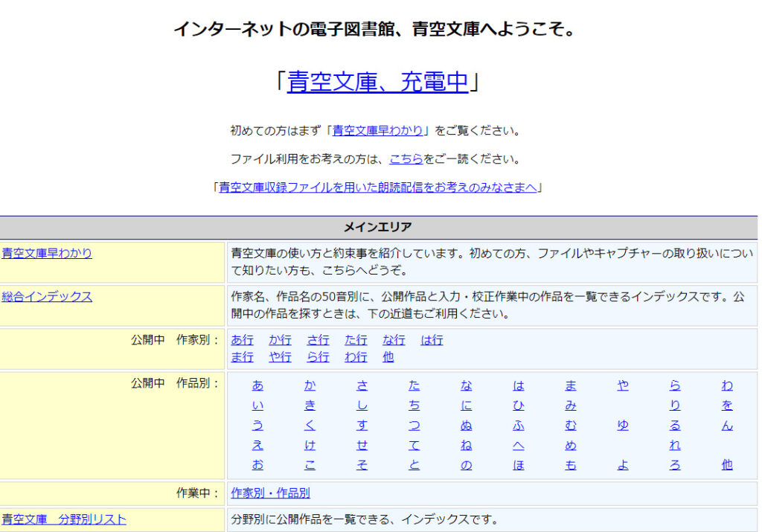
Task: Select the の works link
Action: click(467, 466)
